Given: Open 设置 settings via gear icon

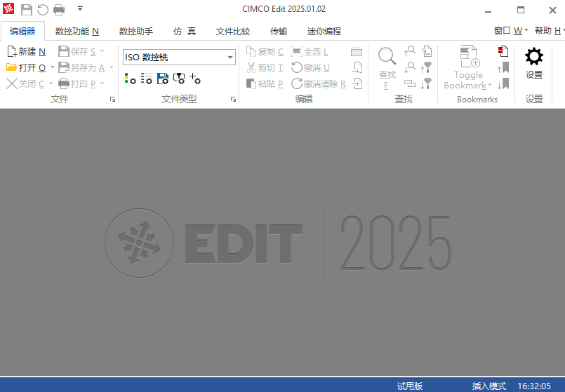Looking at the screenshot, I should coord(534,63).
